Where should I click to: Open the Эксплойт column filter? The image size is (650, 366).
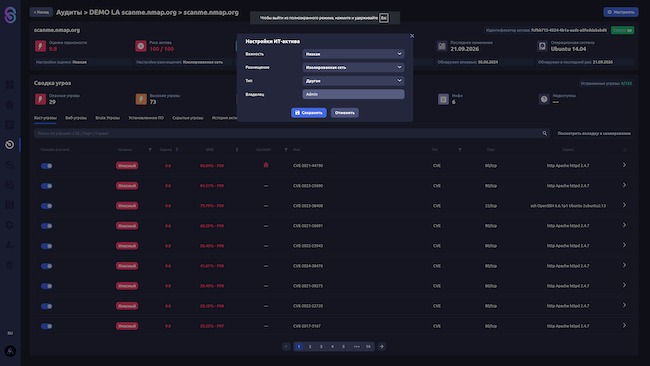pos(286,150)
